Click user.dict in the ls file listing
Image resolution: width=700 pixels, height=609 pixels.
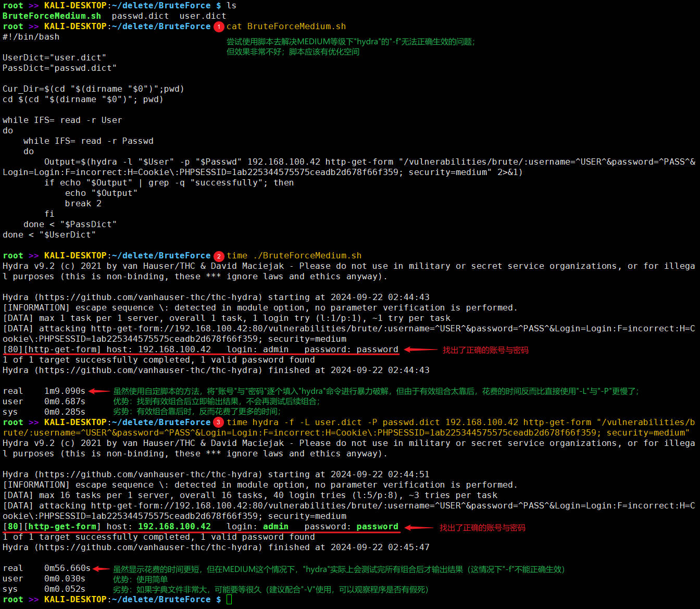203,16
